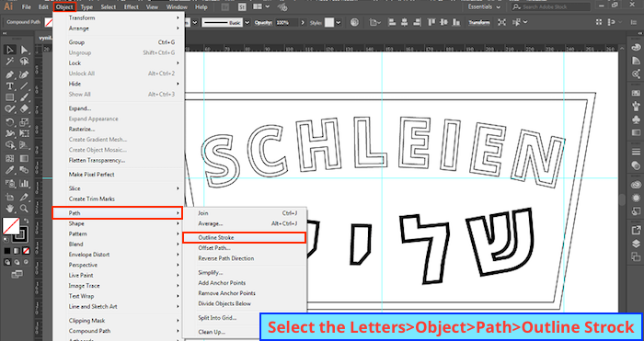Open the Color panel icon
644x341 pixels.
click(637, 47)
